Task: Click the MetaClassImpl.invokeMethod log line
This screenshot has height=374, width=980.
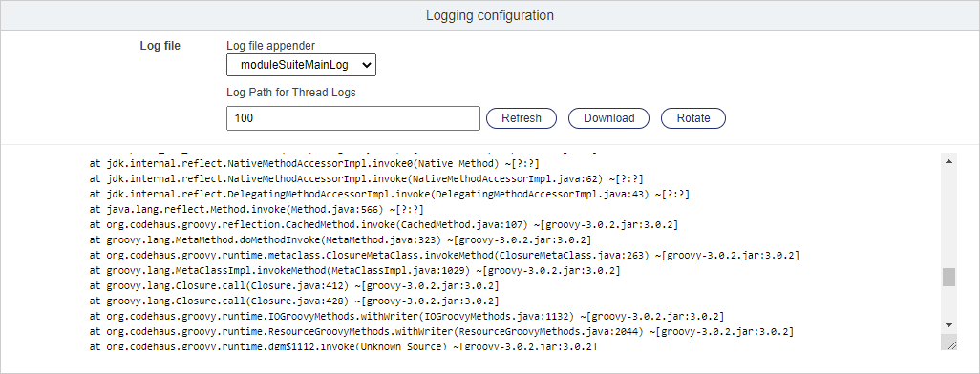Action: coord(355,270)
